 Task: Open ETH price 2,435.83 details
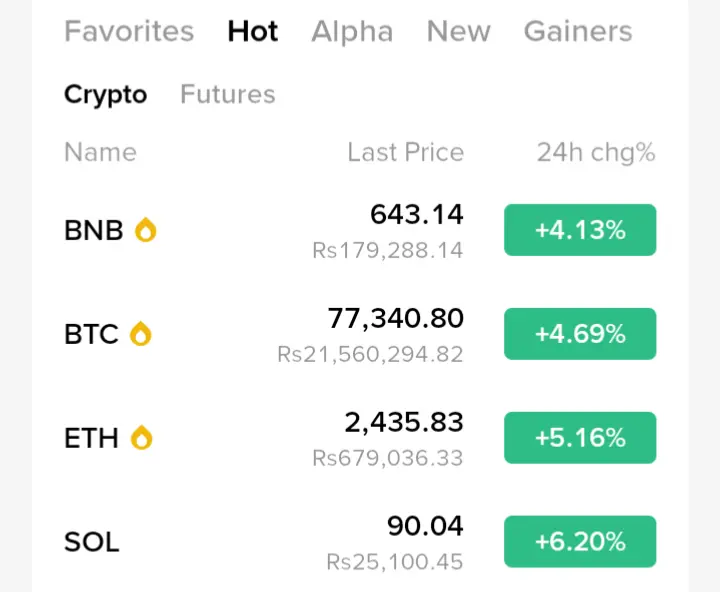point(404,423)
